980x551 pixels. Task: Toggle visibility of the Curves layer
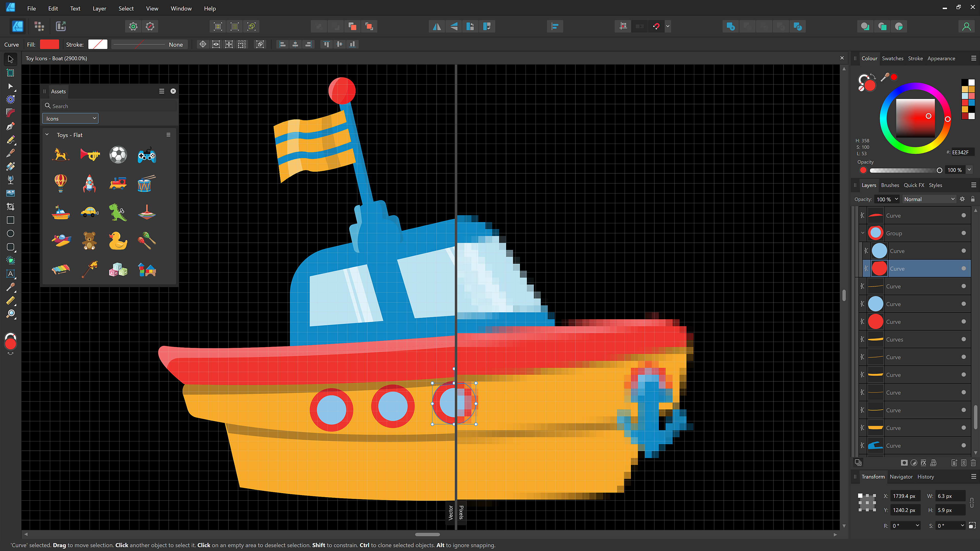tap(964, 339)
